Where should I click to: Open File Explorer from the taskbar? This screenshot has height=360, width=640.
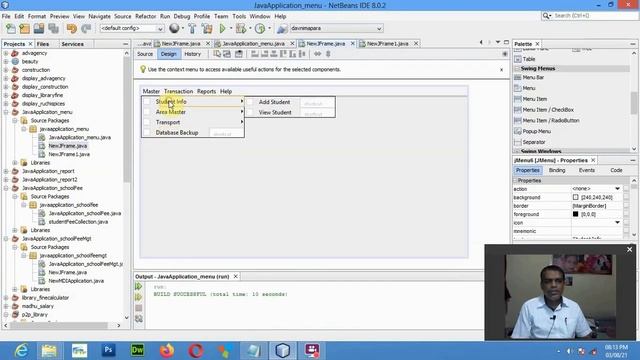49,351
